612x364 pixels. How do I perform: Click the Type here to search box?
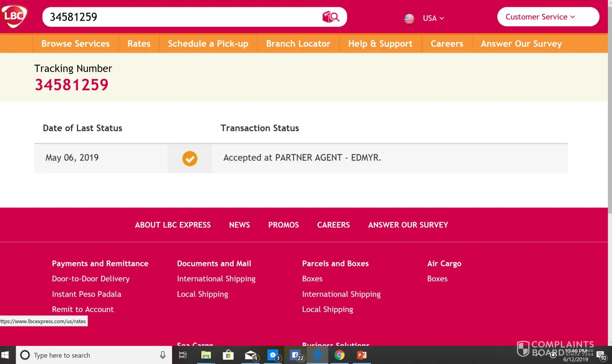point(94,355)
